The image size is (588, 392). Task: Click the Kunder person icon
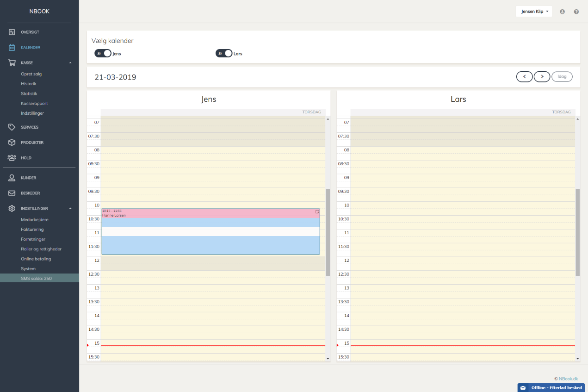(12, 178)
